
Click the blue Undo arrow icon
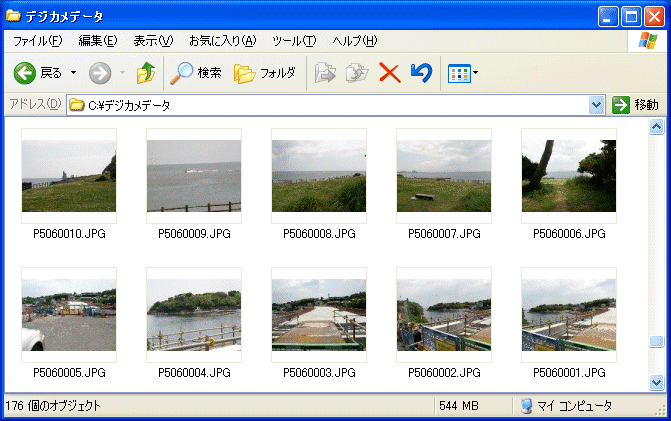coord(421,73)
